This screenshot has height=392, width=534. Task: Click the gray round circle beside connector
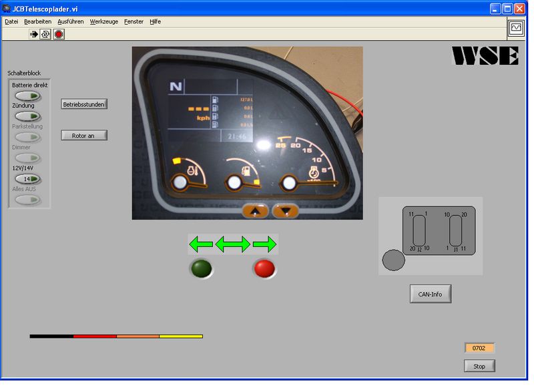click(x=394, y=260)
